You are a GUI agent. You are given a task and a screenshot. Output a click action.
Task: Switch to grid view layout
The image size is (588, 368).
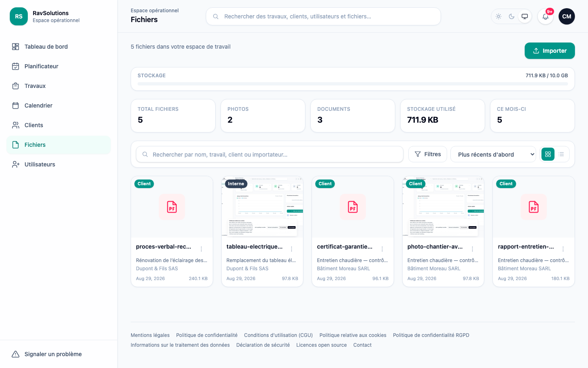[x=548, y=154]
